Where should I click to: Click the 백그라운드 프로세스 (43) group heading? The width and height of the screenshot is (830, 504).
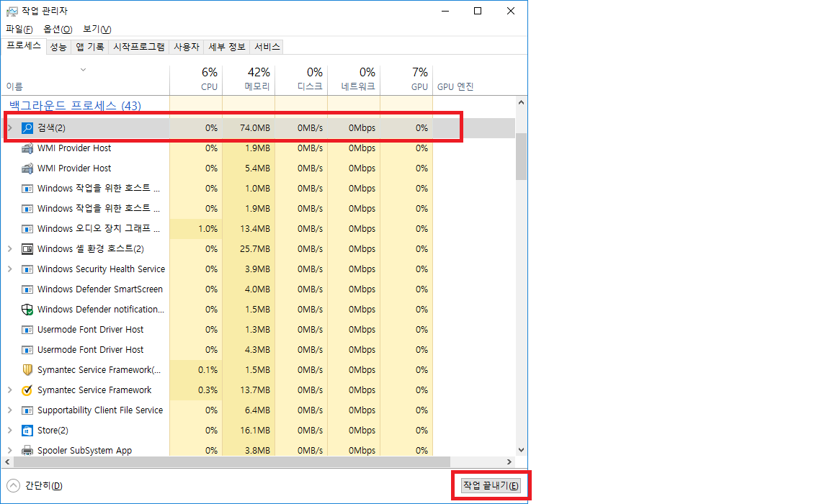[x=75, y=106]
